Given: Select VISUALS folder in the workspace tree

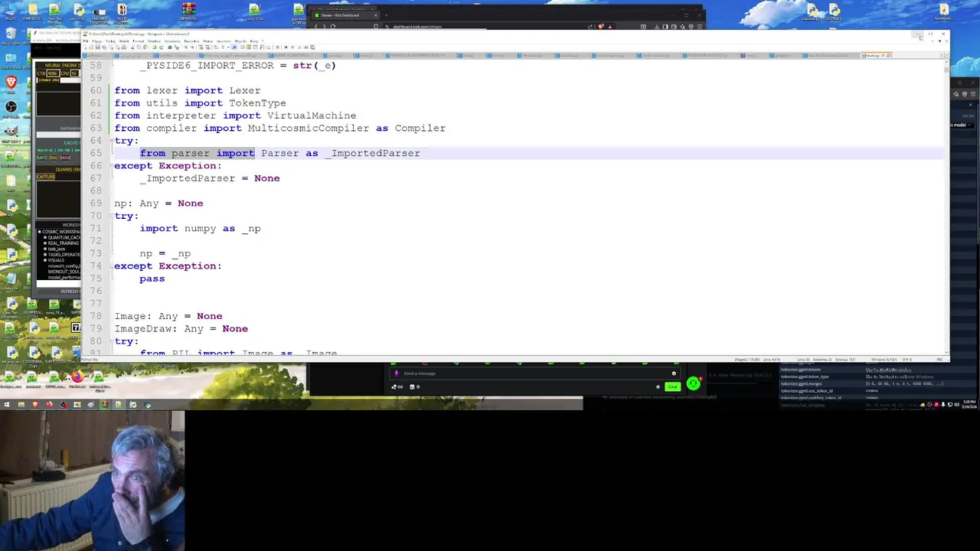Looking at the screenshot, I should point(56,260).
